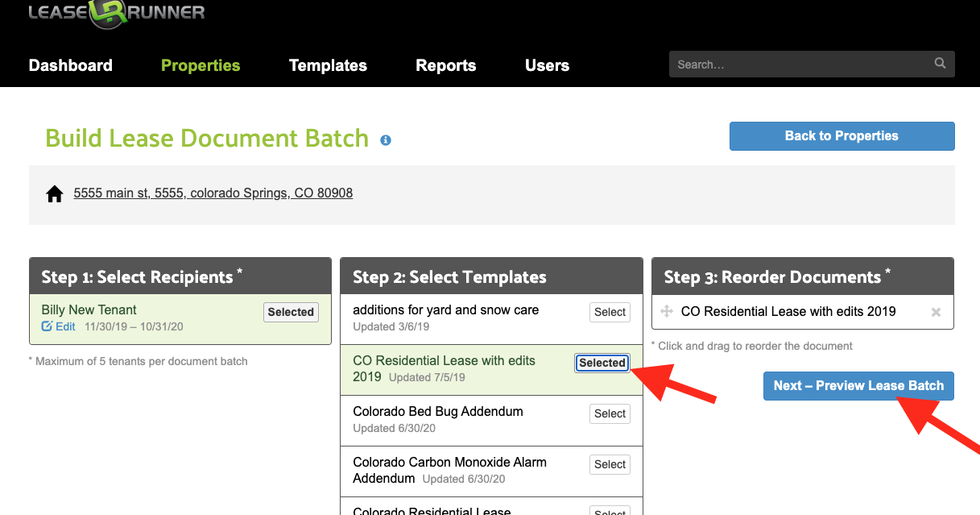Click Next – Preview Lease Batch
The image size is (980, 515).
pos(858,386)
